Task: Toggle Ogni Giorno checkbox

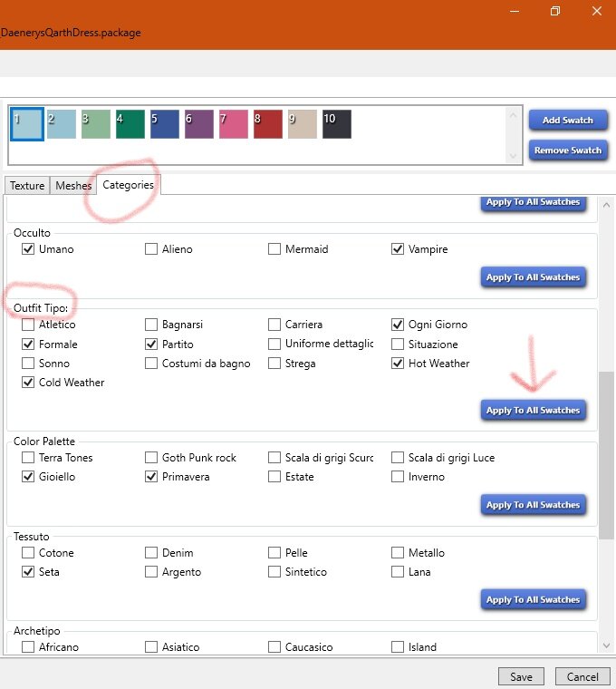Action: [398, 325]
